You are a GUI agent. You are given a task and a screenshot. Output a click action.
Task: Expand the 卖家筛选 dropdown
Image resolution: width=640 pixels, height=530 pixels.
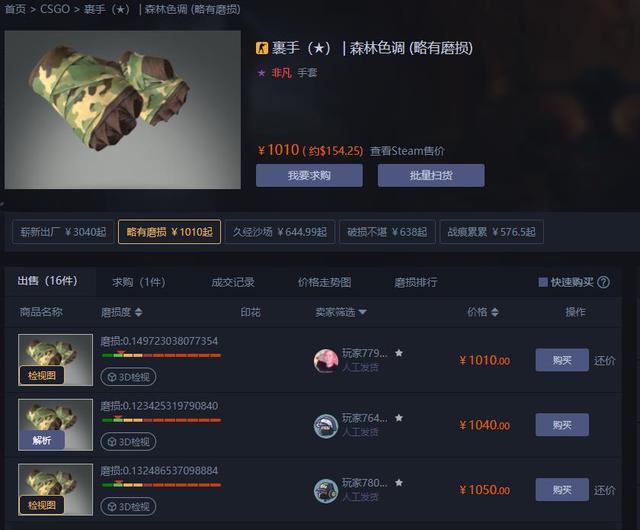tap(341, 312)
